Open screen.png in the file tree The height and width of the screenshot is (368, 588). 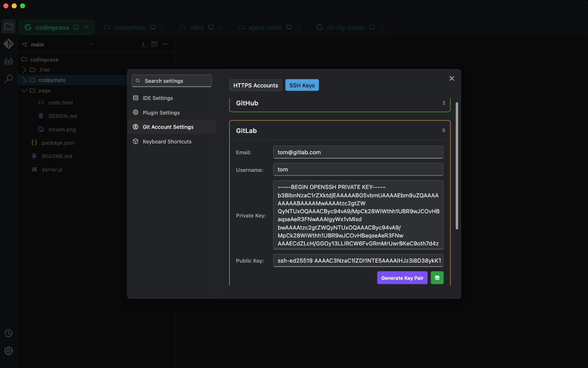(x=62, y=129)
